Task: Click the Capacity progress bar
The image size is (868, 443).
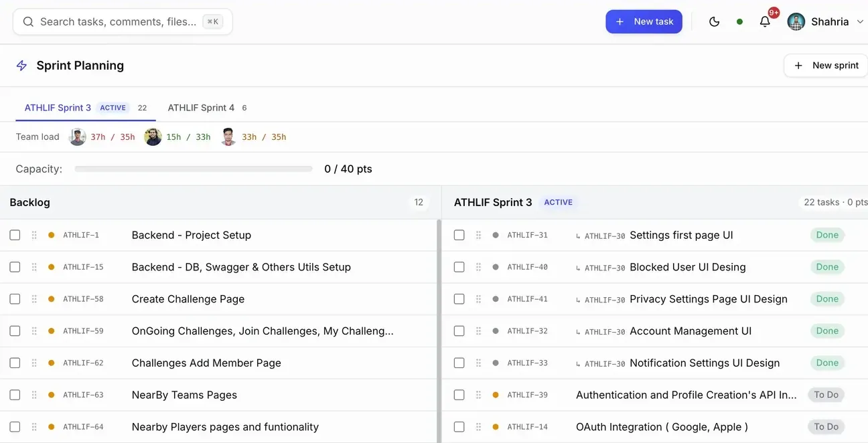Action: coord(194,169)
